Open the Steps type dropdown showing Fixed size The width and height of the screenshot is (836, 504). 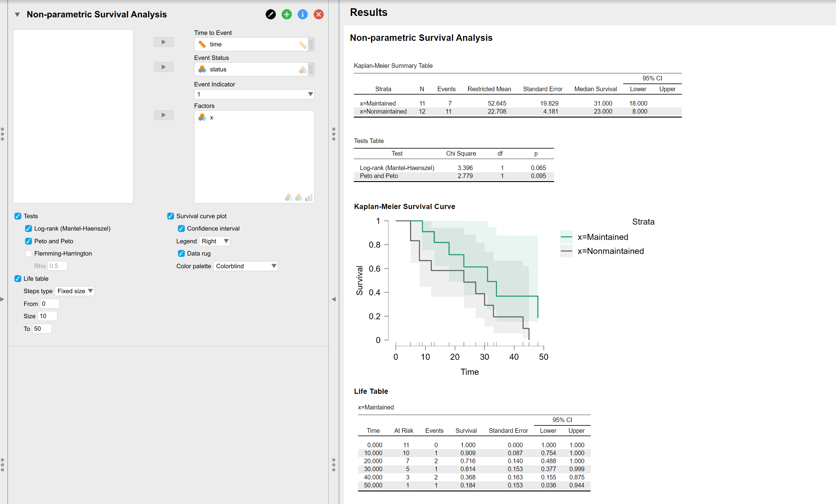[74, 291]
